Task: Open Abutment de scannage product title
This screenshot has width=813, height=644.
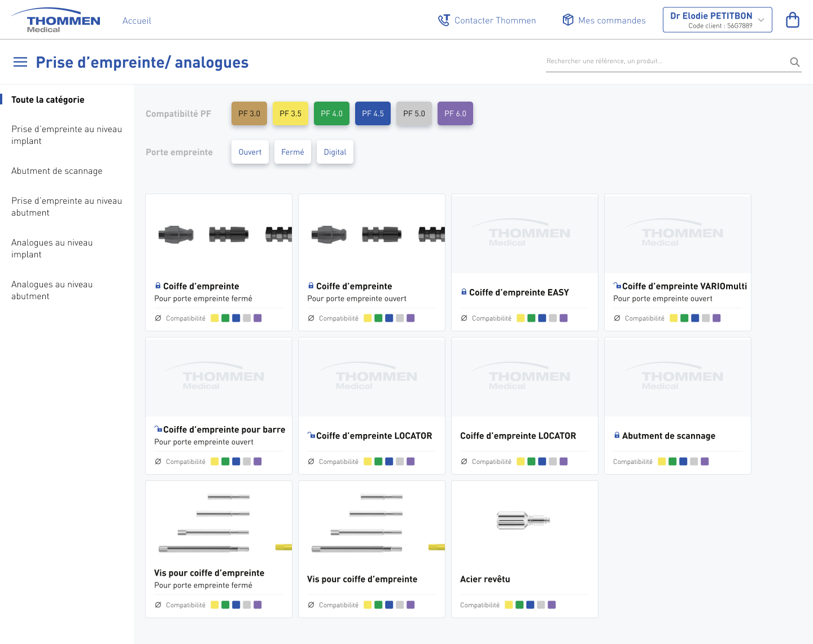Action: (668, 436)
